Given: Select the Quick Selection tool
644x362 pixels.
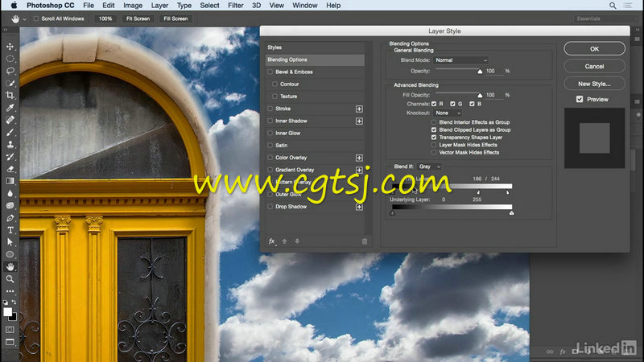Looking at the screenshot, I should point(10,83).
